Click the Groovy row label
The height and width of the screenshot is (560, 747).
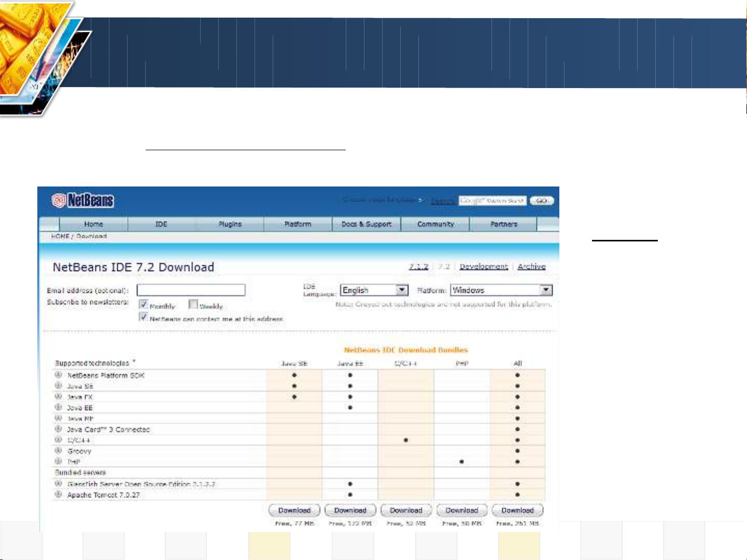79,451
